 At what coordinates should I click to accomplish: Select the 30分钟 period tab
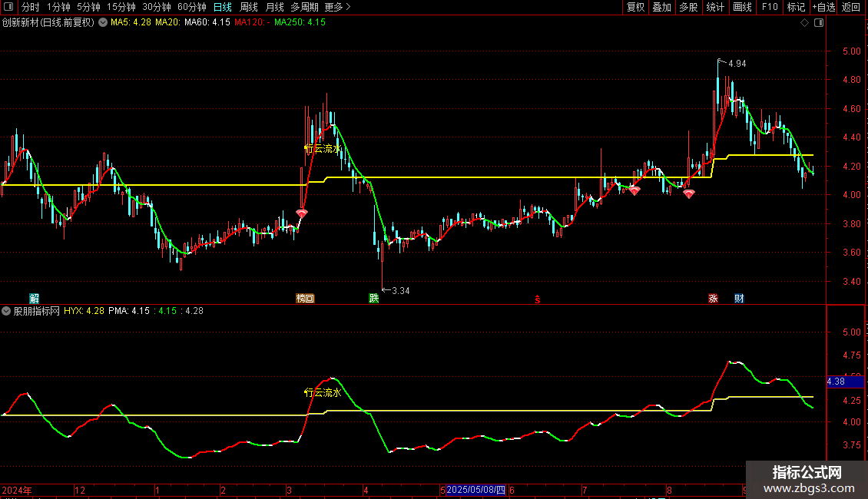pos(157,7)
